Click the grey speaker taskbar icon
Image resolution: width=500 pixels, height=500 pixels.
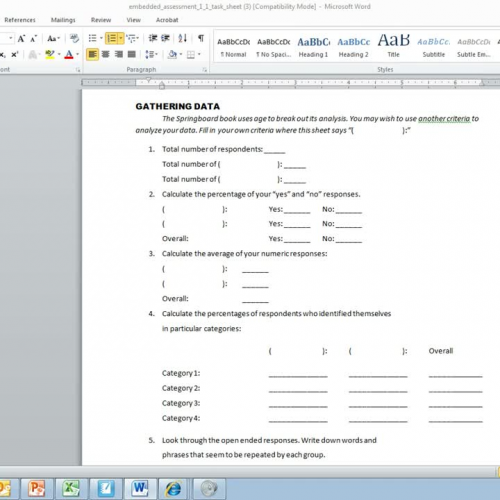(209, 489)
